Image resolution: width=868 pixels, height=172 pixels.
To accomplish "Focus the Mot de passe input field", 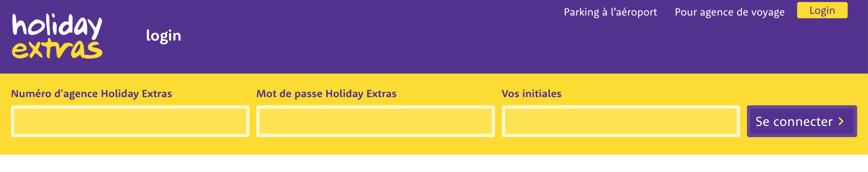I will pyautogui.click(x=375, y=121).
